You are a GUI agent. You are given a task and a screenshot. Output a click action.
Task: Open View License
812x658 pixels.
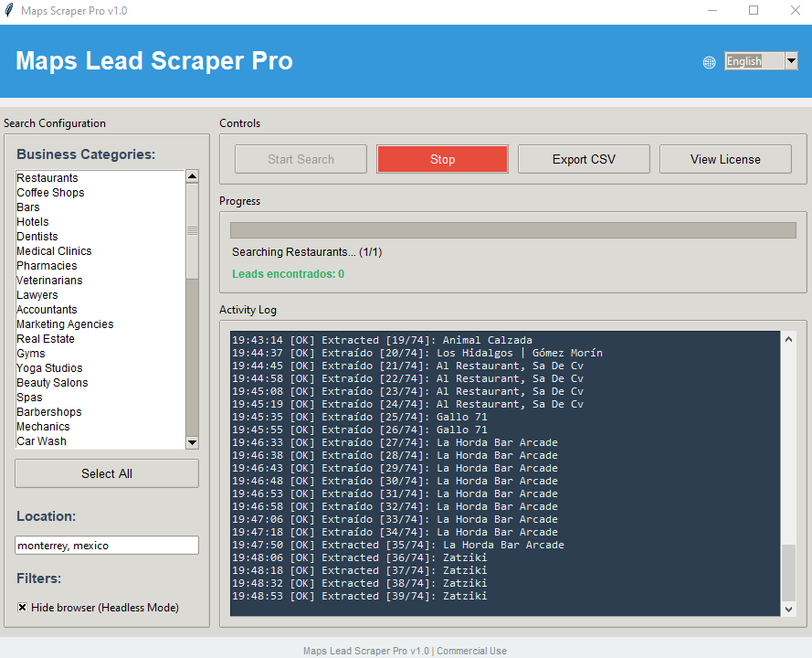coord(725,159)
